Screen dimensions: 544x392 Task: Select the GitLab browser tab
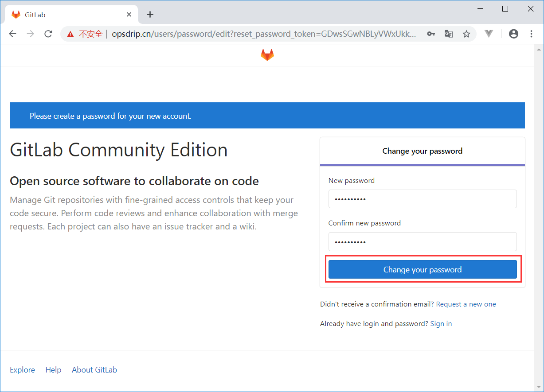(72, 15)
